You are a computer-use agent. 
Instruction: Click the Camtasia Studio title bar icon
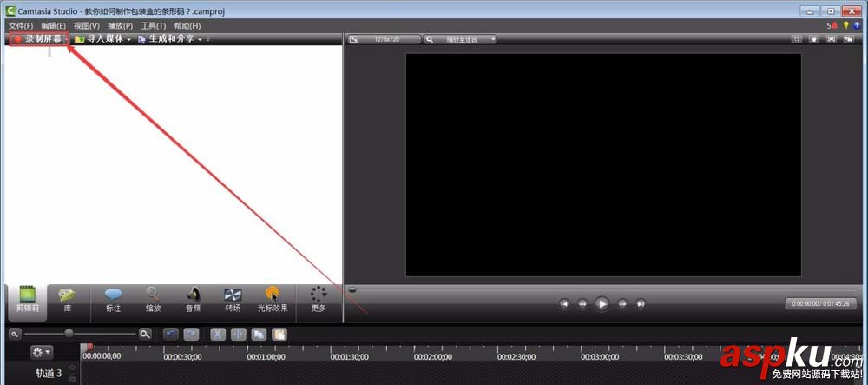(10, 10)
